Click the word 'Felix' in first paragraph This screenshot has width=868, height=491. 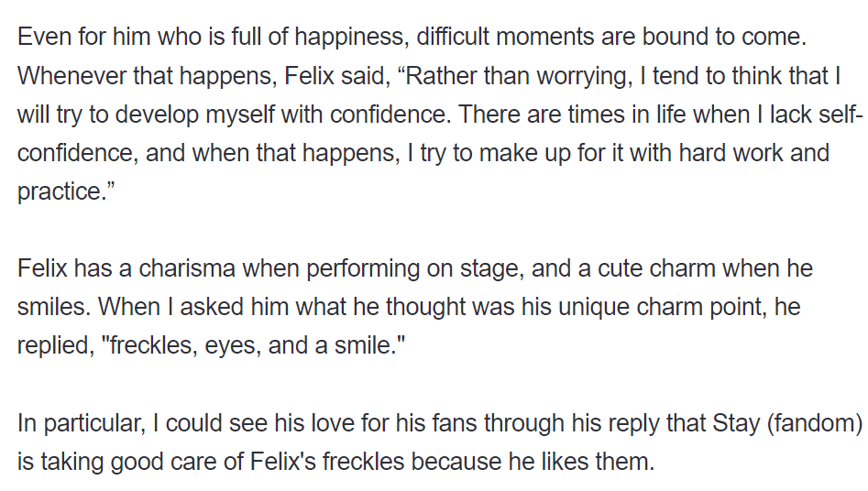point(310,76)
